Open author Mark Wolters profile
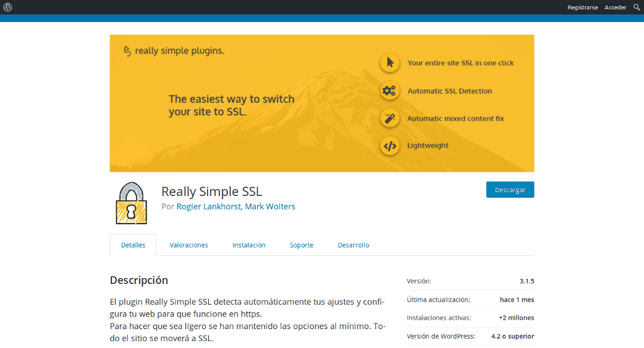Screen dimensions: 644x348 click(270, 207)
